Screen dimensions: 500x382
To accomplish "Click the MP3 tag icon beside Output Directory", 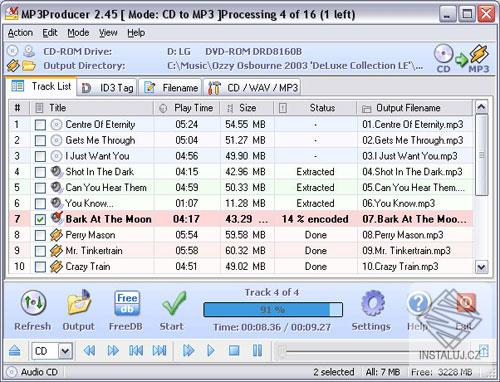I will [x=13, y=66].
